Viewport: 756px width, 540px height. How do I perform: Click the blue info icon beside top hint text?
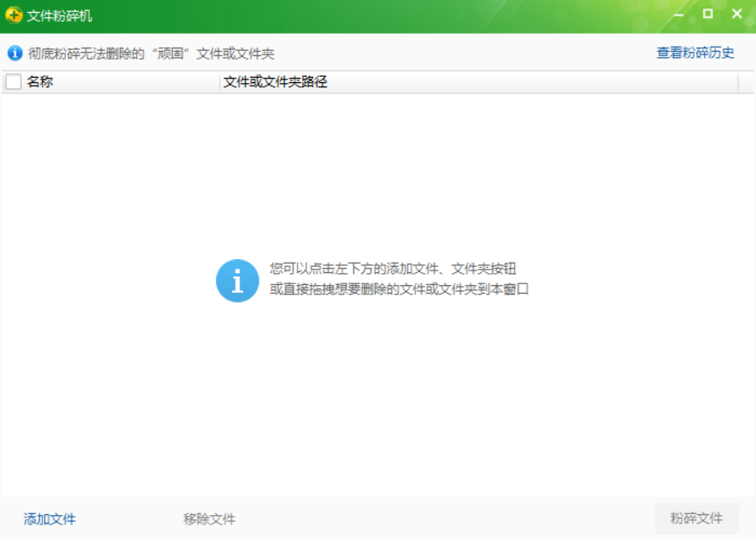pyautogui.click(x=13, y=52)
